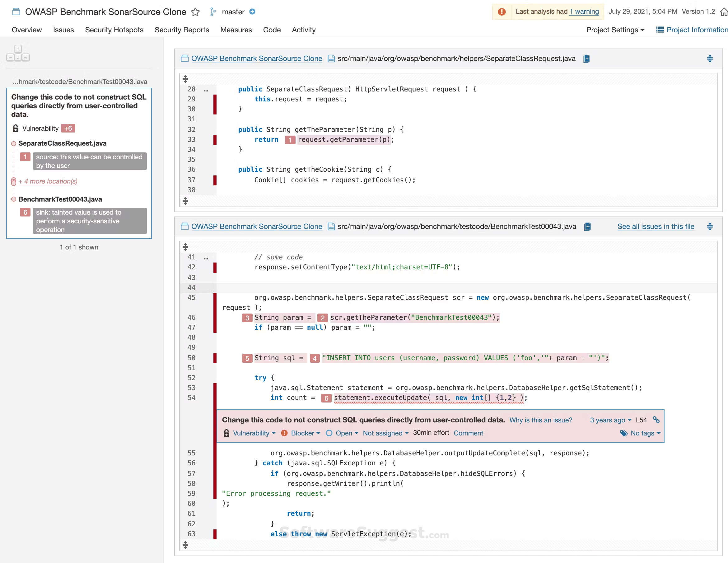Click the left arrow key shortcut icon

click(10, 57)
